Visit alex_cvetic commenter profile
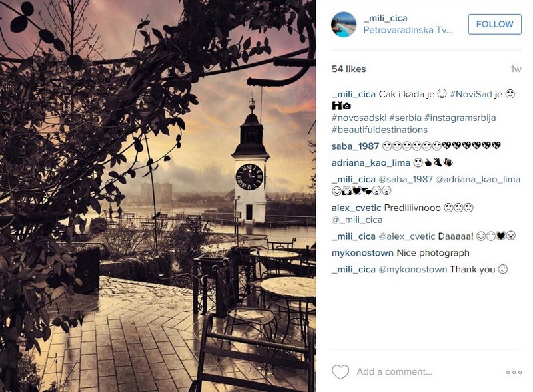The width and height of the screenshot is (533, 392). 356,208
